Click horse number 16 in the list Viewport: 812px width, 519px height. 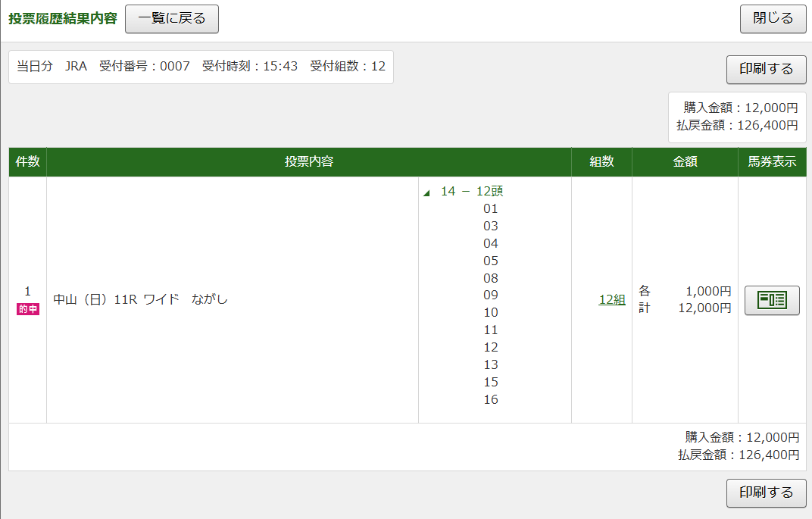coord(490,399)
